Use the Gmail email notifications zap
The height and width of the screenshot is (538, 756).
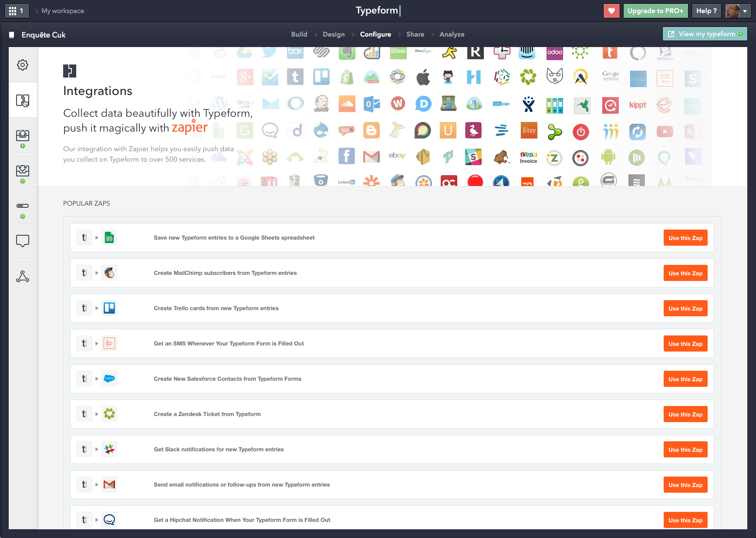(x=685, y=485)
